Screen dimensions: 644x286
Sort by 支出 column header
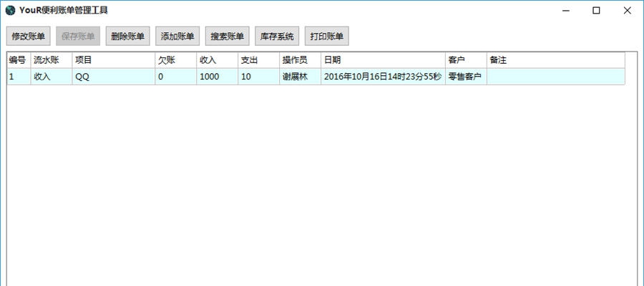point(259,60)
